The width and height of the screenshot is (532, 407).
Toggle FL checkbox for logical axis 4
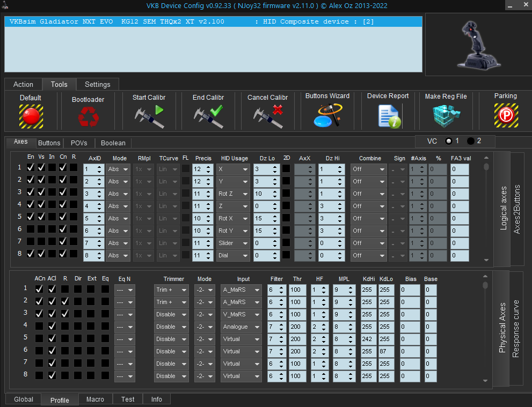pyautogui.click(x=186, y=205)
